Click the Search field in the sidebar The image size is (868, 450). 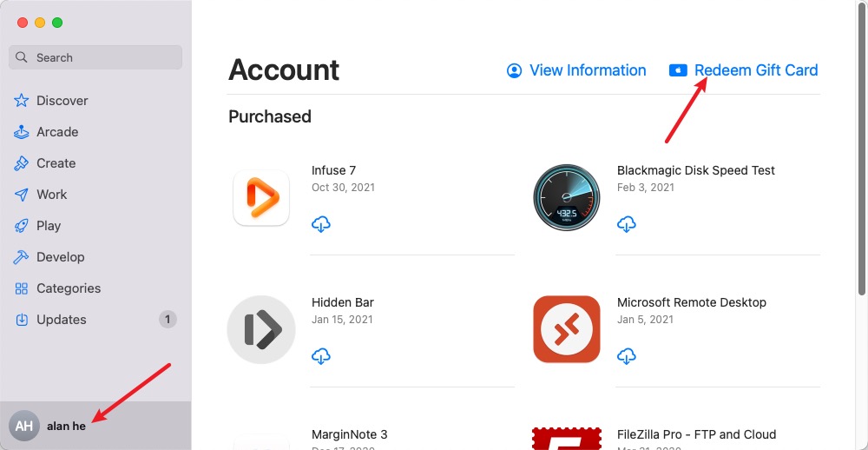[x=95, y=57]
